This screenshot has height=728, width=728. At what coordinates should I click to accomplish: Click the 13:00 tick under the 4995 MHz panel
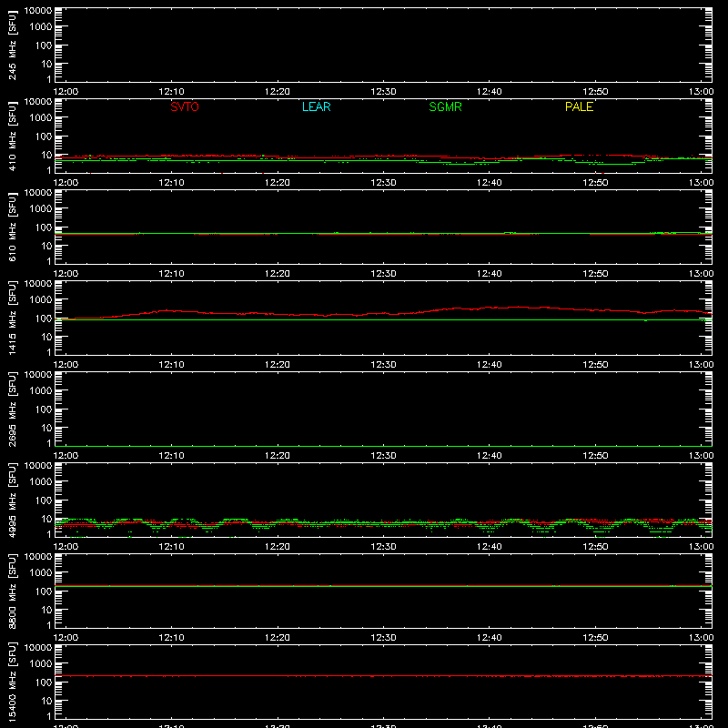(x=701, y=547)
